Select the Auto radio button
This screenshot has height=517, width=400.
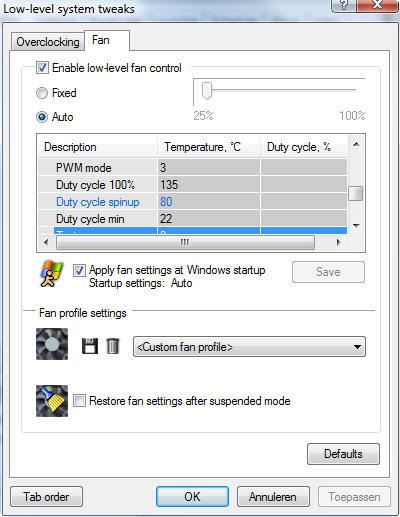[42, 117]
